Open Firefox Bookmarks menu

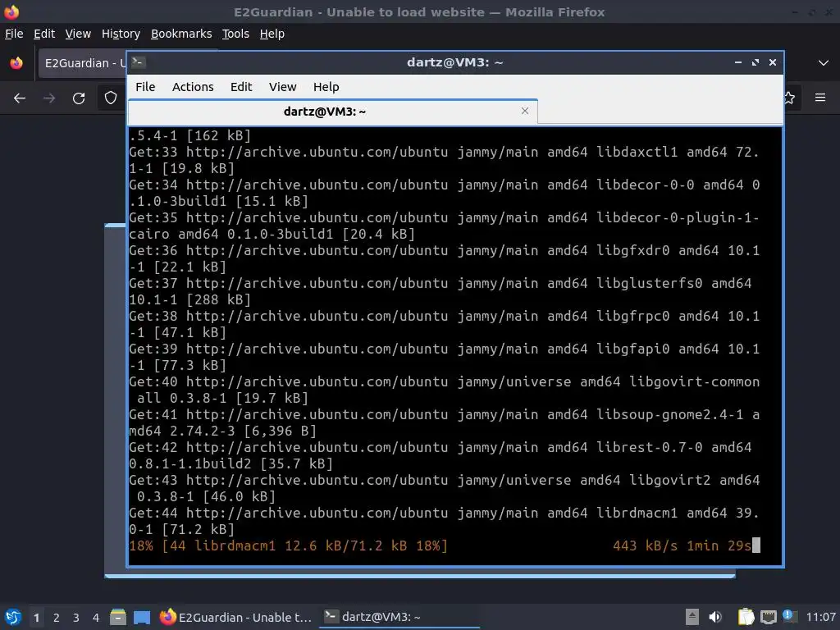(181, 34)
